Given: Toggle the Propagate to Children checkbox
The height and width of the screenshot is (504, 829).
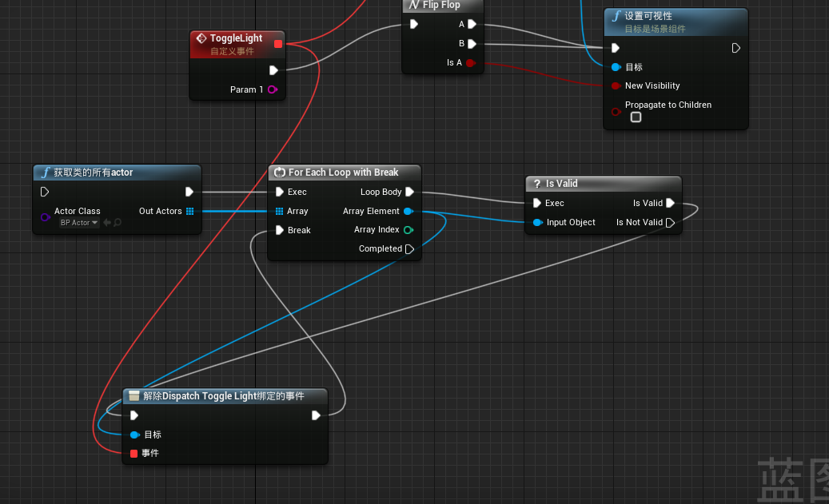Looking at the screenshot, I should [x=636, y=117].
